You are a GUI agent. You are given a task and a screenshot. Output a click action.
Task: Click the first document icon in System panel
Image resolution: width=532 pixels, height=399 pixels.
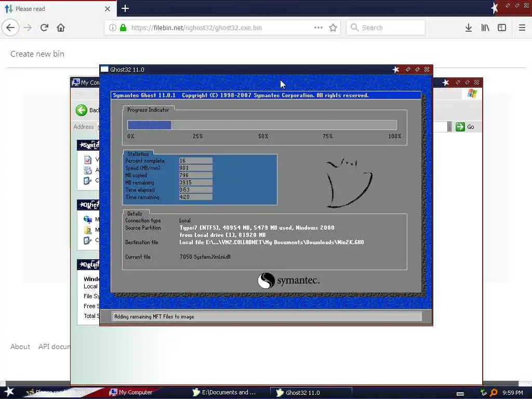(x=88, y=159)
